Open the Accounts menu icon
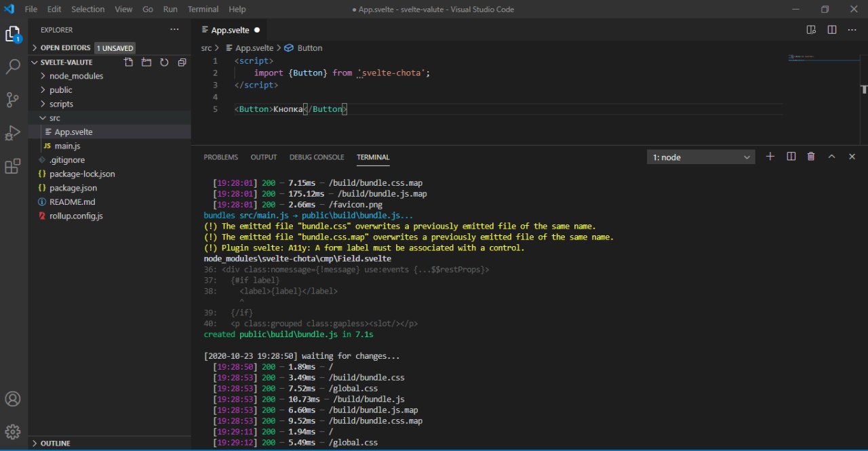The width and height of the screenshot is (868, 451). click(13, 399)
